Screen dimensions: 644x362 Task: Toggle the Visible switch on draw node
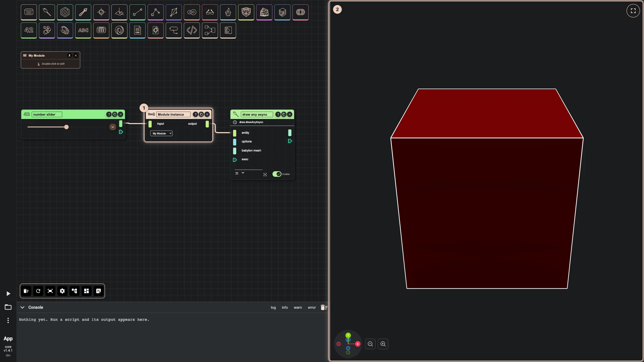coord(277,174)
